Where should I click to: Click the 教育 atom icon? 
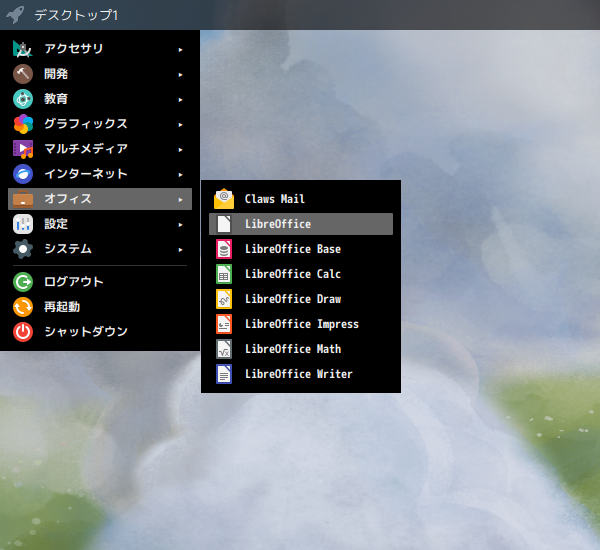tap(23, 99)
